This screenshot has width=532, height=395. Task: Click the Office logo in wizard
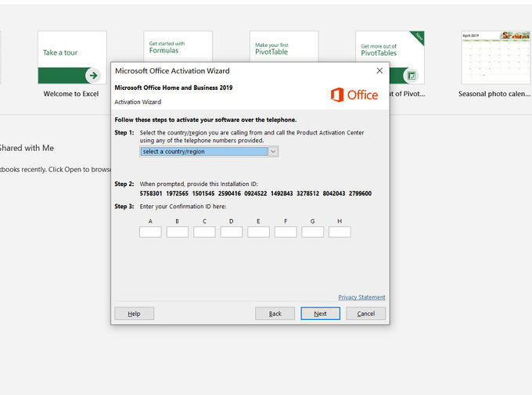(354, 95)
